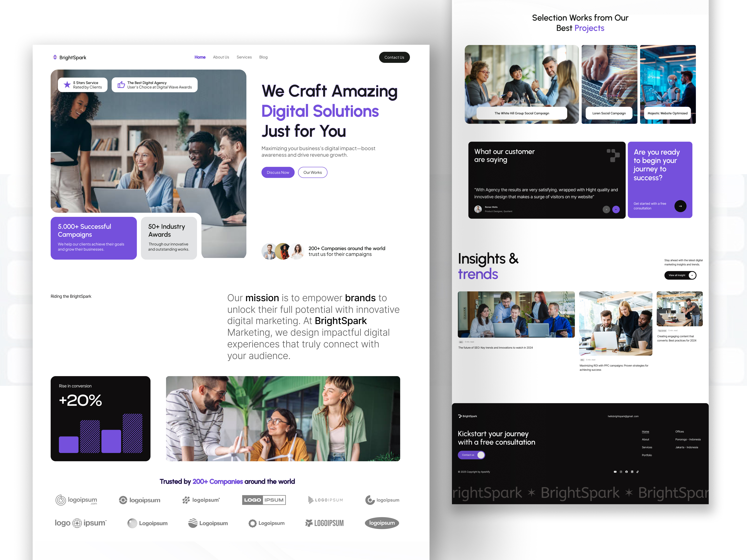Image resolution: width=747 pixels, height=560 pixels.
Task: Open the Instagram icon in the footer
Action: [x=621, y=472]
